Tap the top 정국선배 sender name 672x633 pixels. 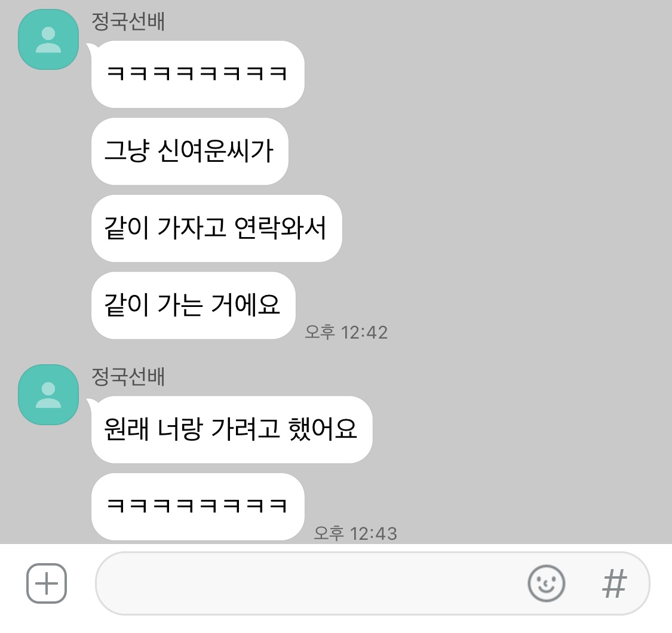[128, 21]
